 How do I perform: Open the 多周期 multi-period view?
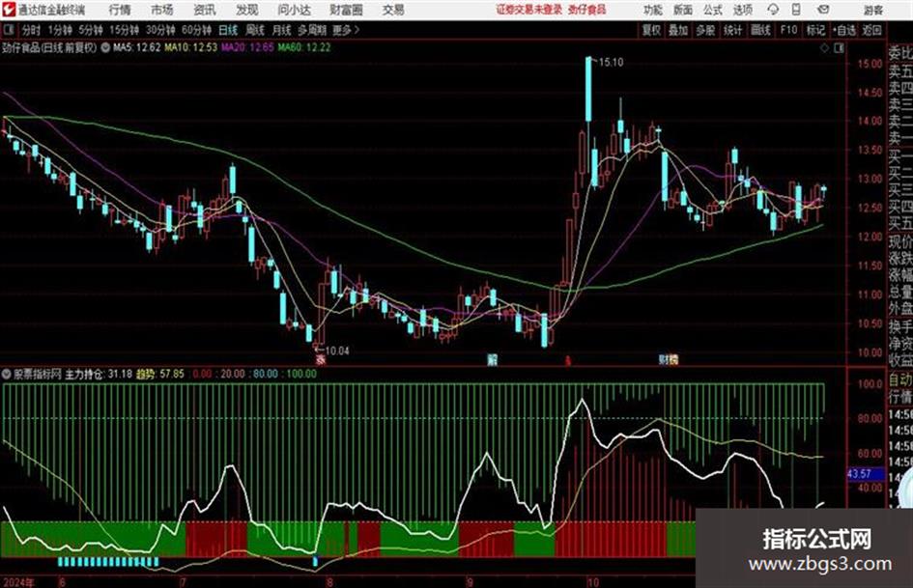312,30
